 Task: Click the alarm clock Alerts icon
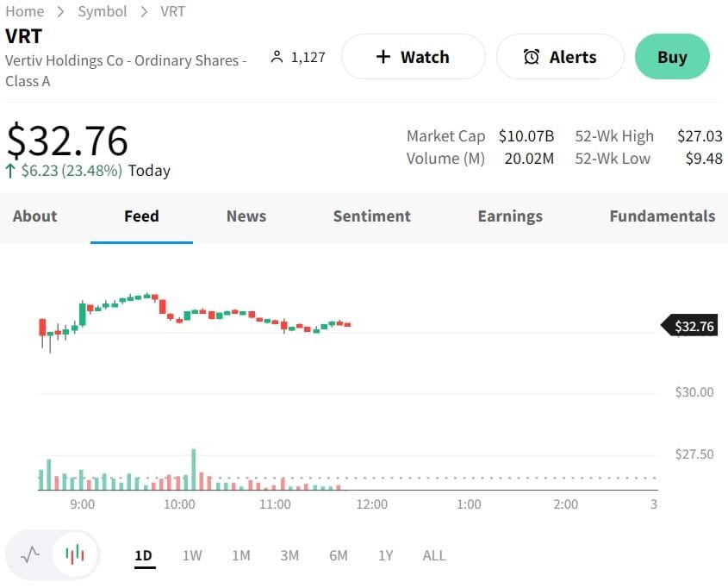[532, 57]
